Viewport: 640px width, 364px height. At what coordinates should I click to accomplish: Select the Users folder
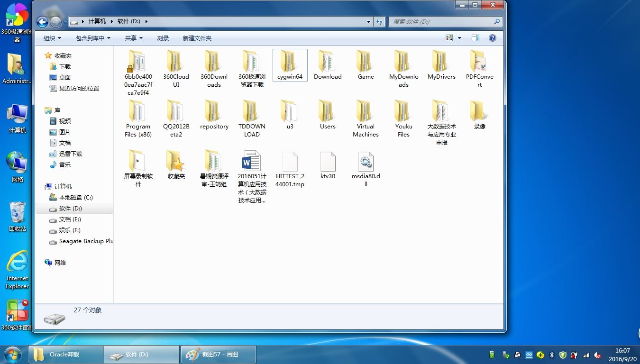[328, 115]
